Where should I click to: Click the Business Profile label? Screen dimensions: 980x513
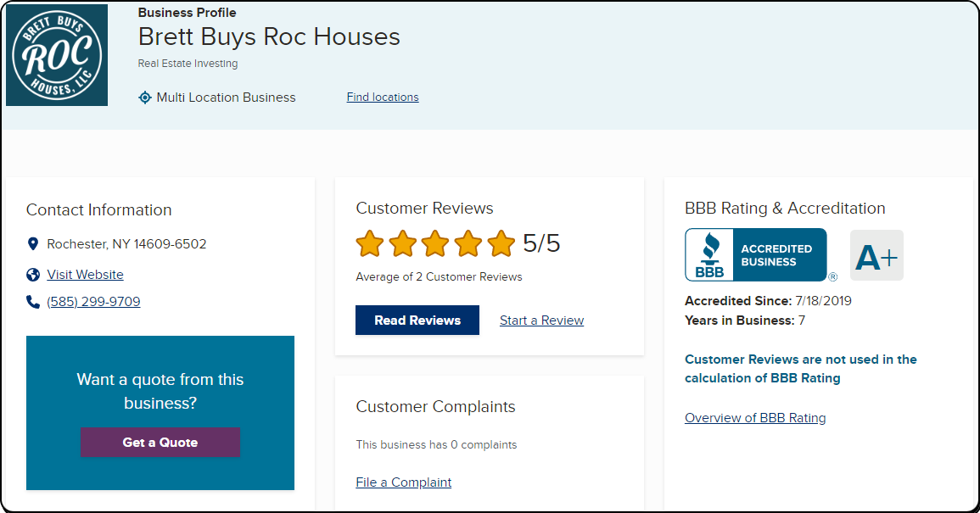point(187,13)
